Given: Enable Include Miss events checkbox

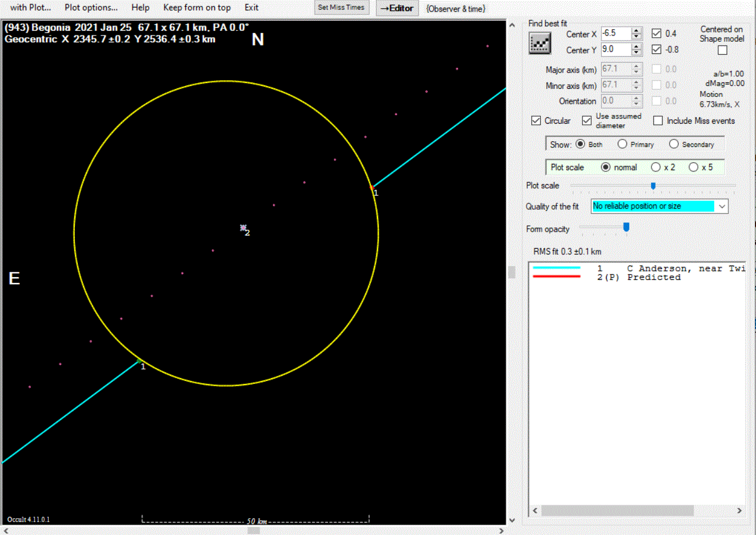Looking at the screenshot, I should pyautogui.click(x=658, y=121).
